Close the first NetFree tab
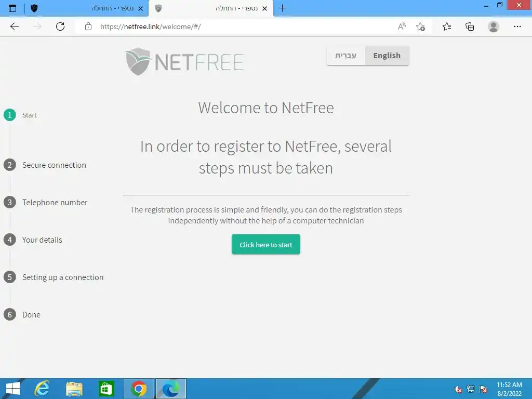532x399 pixels. coord(140,8)
